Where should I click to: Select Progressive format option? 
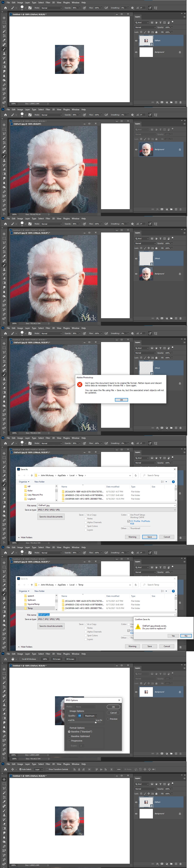coord(69,741)
